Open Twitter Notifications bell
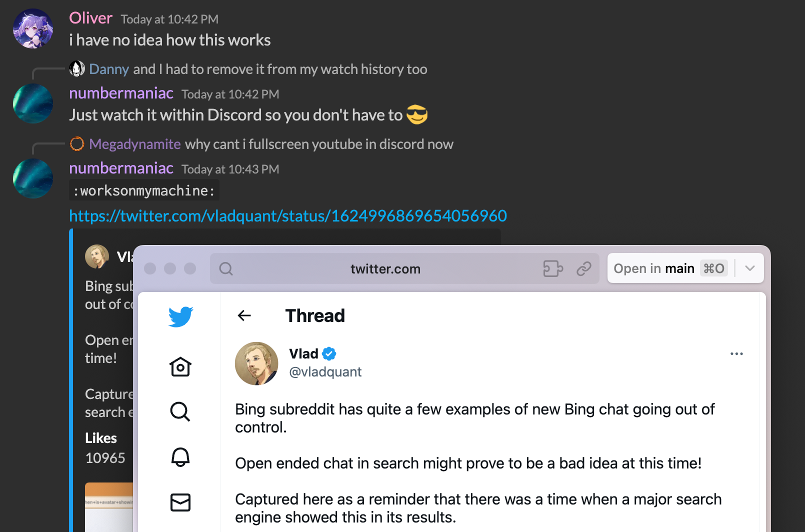805x532 pixels. (x=180, y=457)
